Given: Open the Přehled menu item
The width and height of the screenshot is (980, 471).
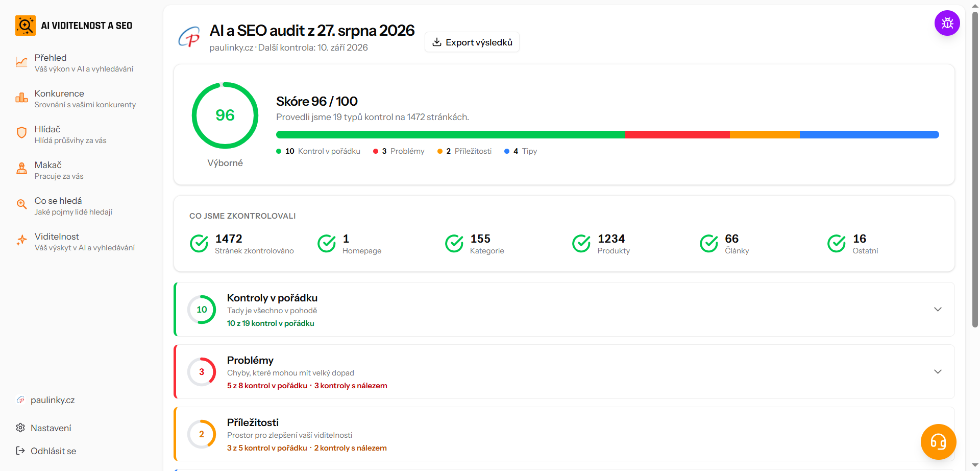Looking at the screenshot, I should [82, 63].
